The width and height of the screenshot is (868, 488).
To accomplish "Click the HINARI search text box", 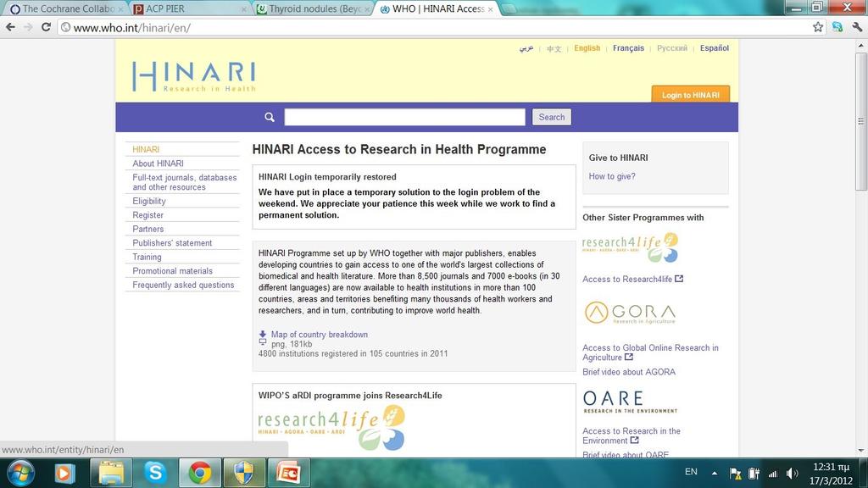I will coord(404,117).
